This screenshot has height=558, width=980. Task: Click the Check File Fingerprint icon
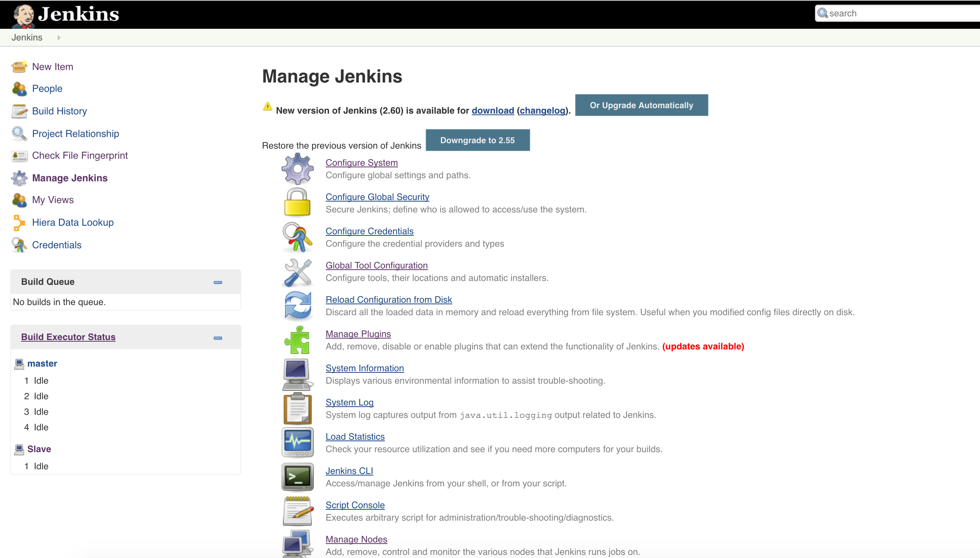[19, 156]
